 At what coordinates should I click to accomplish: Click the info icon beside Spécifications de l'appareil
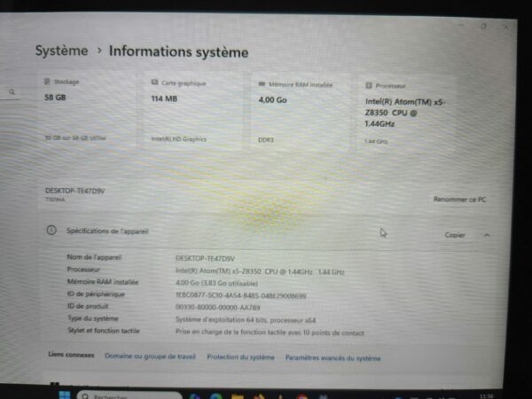pos(51,231)
